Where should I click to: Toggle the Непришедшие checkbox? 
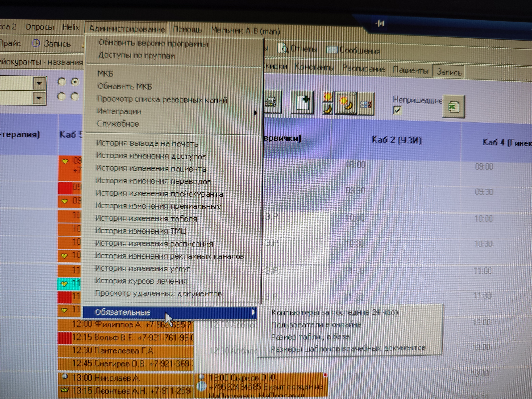click(397, 110)
